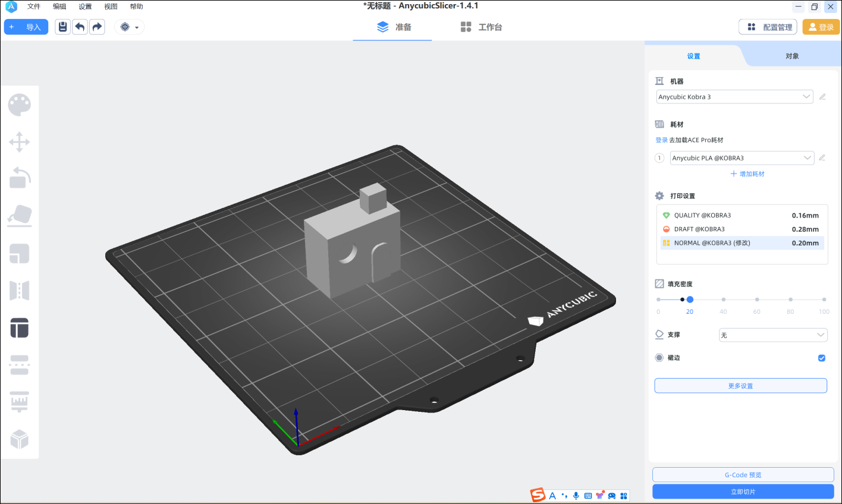
Task: Edit the Anycubic Kobra 3 machine preset
Action: click(822, 97)
